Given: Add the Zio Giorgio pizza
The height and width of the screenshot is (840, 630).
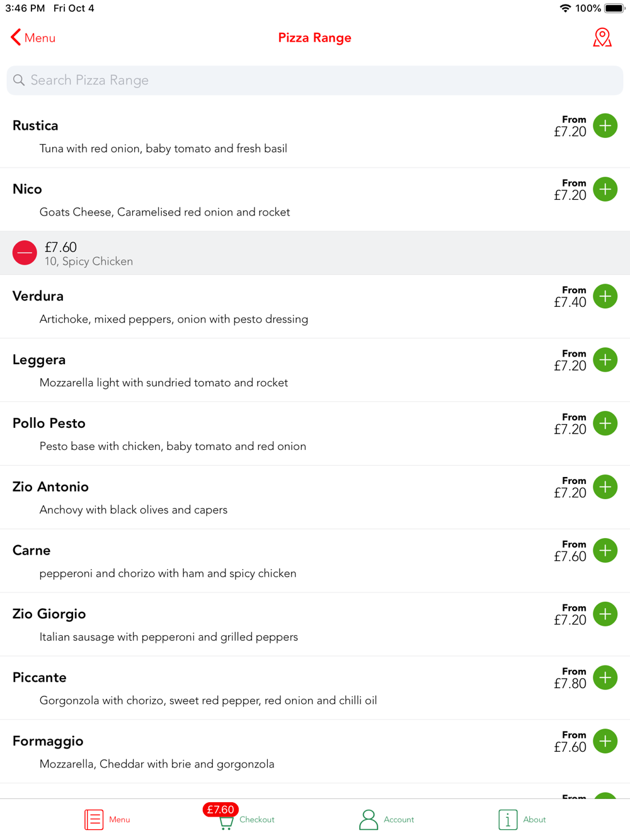Looking at the screenshot, I should [605, 614].
